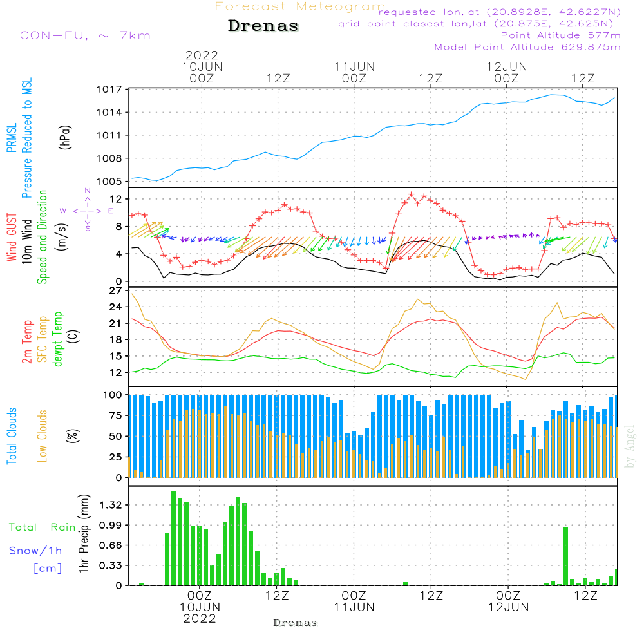Click the '(m/s)' wind unit label
Screen dimensions: 644x644
62,238
